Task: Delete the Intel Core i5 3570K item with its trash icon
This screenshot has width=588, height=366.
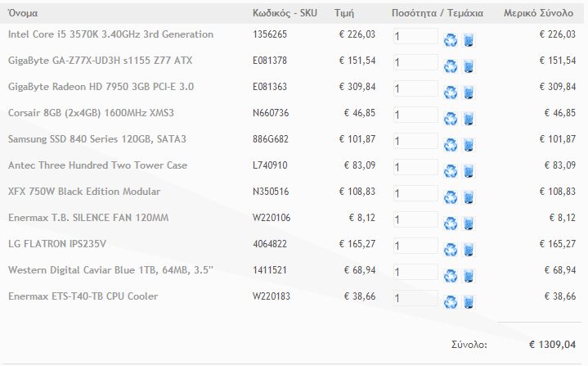Action: pyautogui.click(x=469, y=40)
